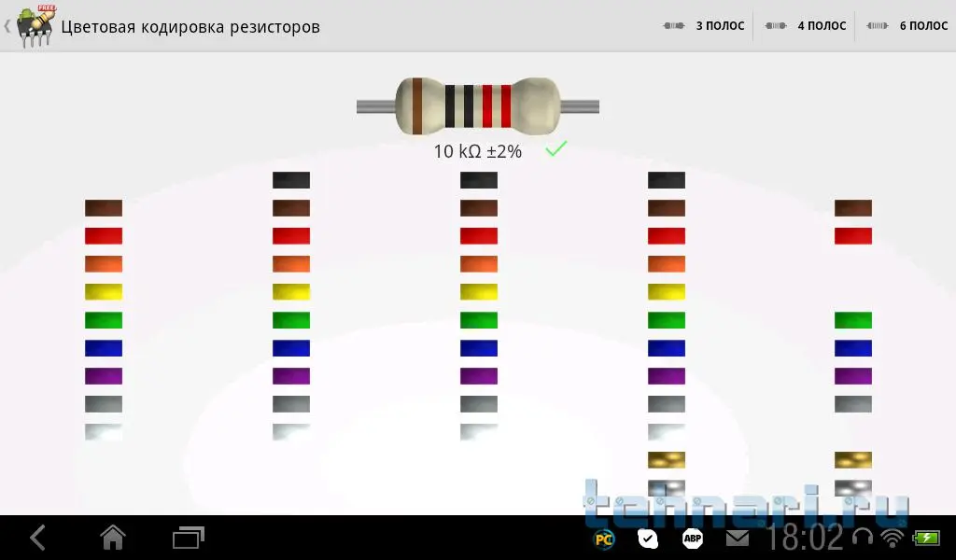Select white in first band column

[104, 432]
